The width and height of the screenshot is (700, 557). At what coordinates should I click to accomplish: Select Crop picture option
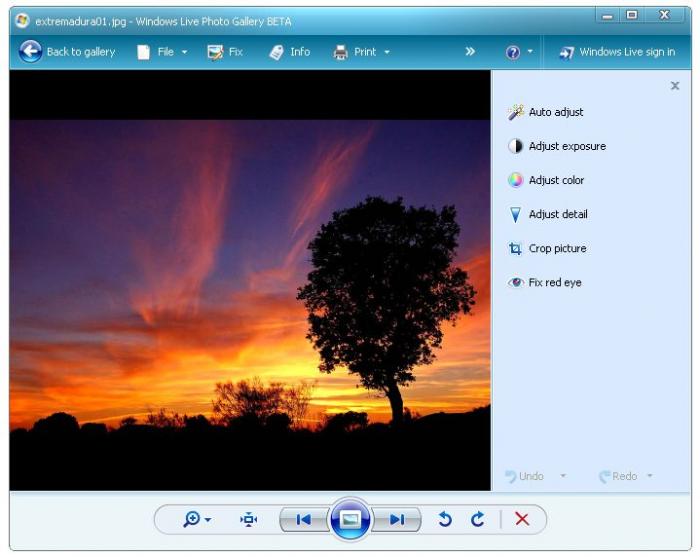[x=558, y=248]
